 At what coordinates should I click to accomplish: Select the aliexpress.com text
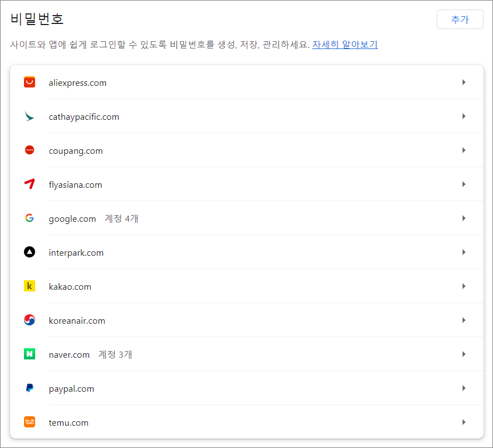(77, 83)
